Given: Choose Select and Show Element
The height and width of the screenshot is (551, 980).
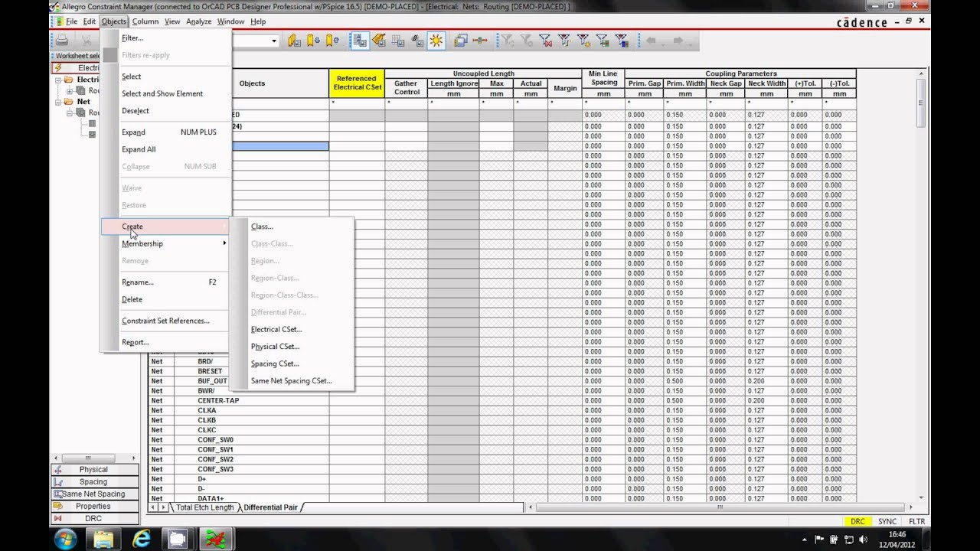Looking at the screenshot, I should [x=166, y=93].
